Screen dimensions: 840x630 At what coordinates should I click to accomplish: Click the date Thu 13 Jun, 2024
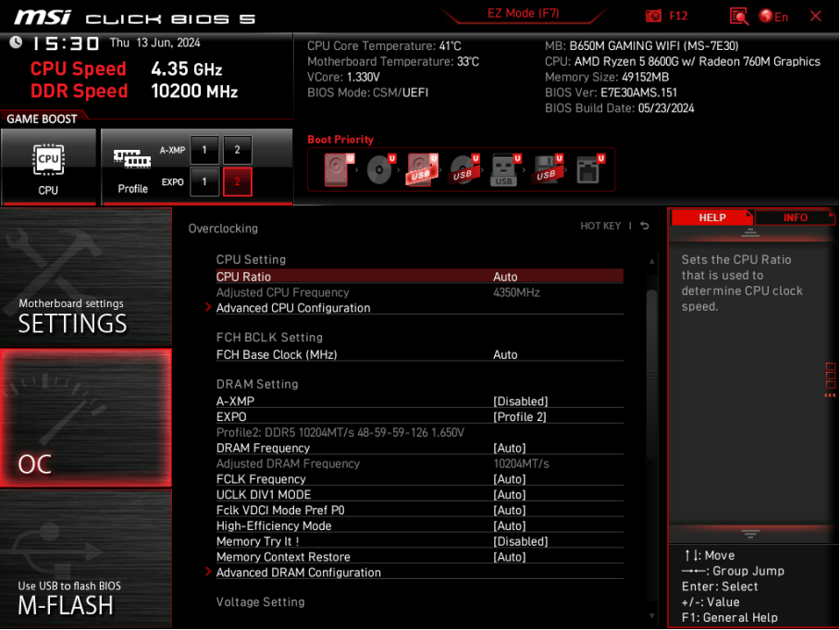[154, 43]
